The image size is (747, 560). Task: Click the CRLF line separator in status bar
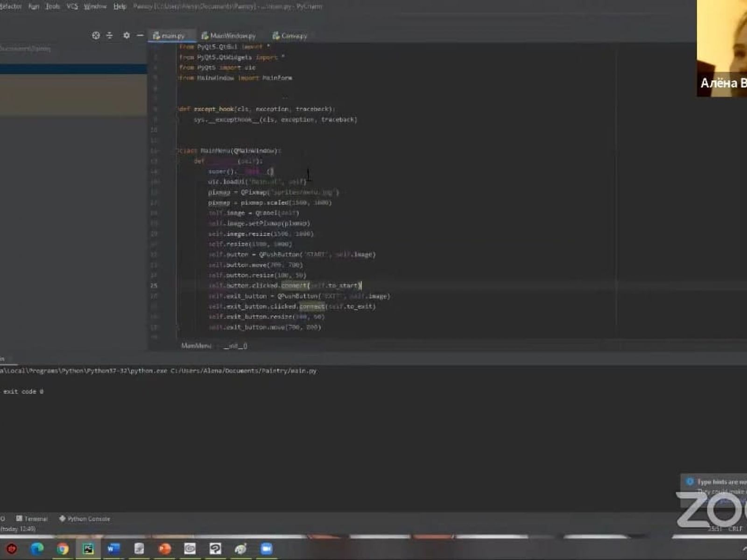tap(735, 529)
